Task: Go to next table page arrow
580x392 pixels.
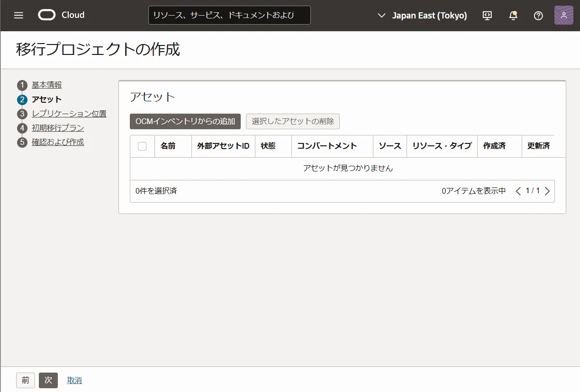Action: [547, 191]
